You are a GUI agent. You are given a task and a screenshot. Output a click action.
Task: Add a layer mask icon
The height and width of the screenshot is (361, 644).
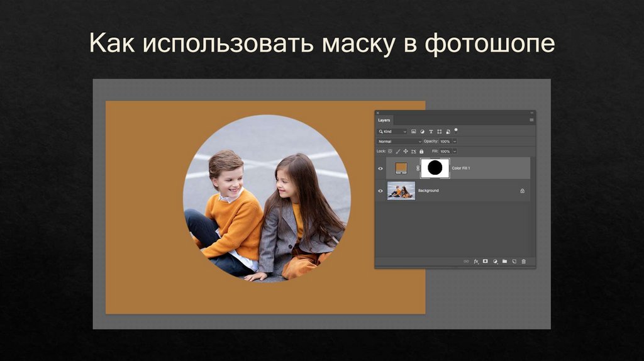point(485,261)
